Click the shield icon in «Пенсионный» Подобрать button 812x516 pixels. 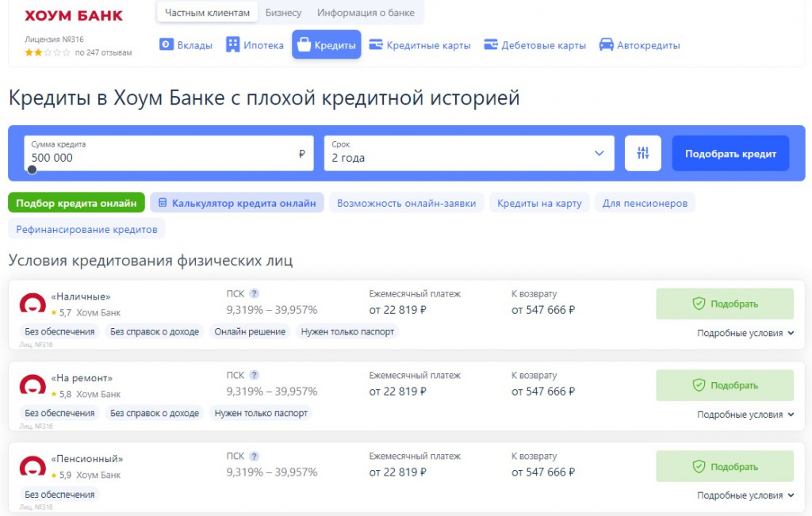pos(699,466)
